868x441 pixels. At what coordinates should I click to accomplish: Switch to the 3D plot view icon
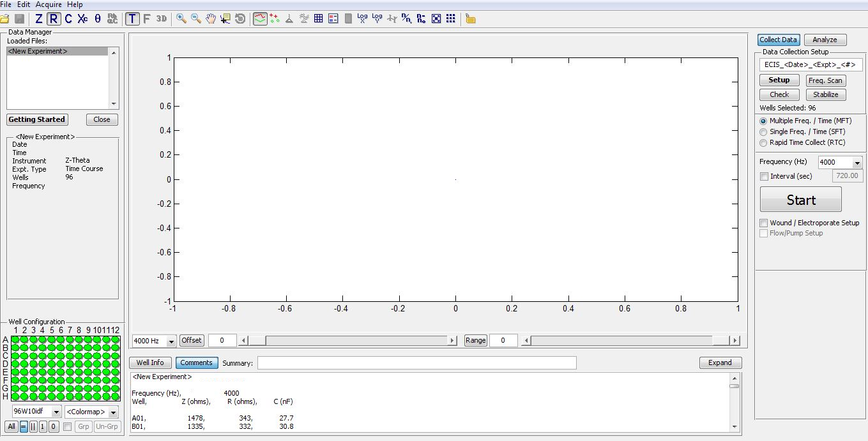tap(161, 19)
